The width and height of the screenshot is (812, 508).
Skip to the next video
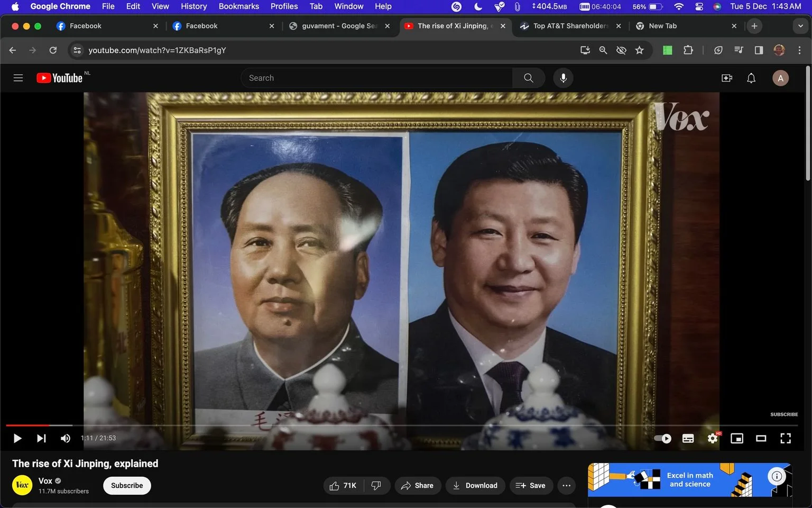41,438
